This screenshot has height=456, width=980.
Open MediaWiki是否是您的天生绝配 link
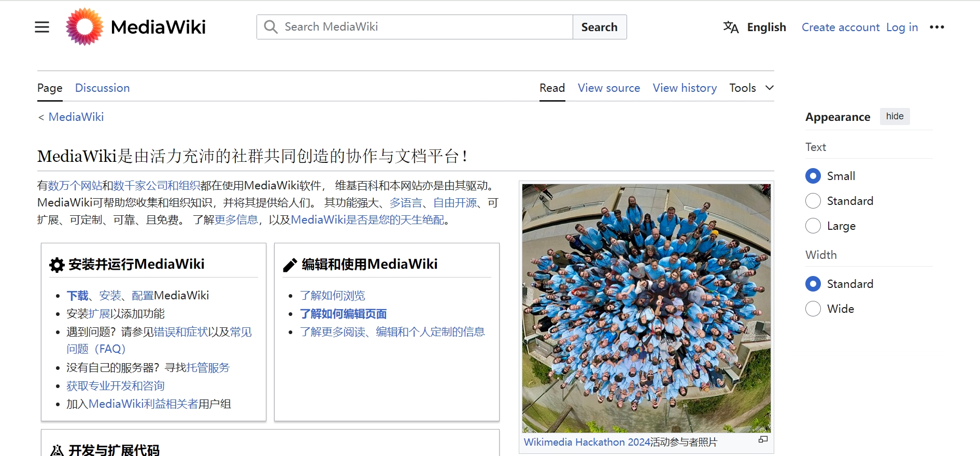coord(367,220)
